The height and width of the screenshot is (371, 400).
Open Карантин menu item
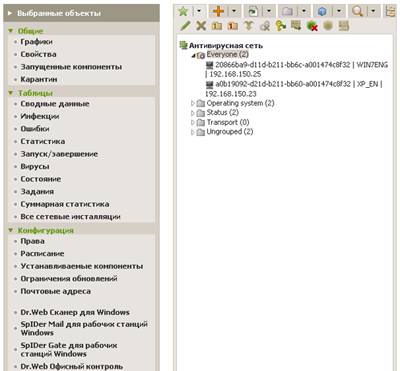pyautogui.click(x=39, y=79)
